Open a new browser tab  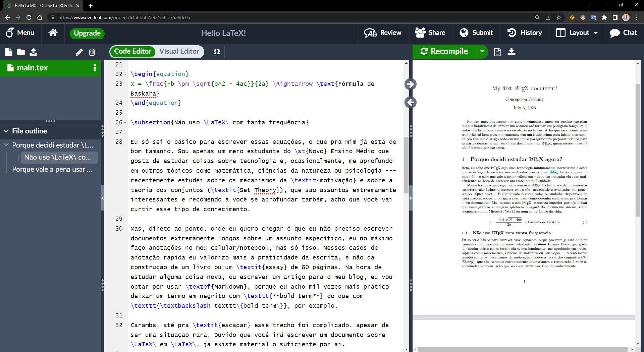point(91,6)
